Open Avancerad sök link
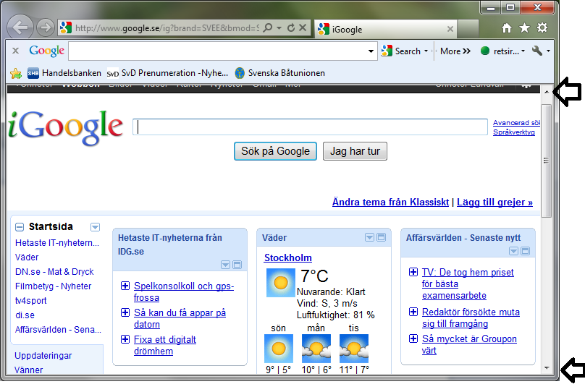585x392 pixels. tap(516, 123)
